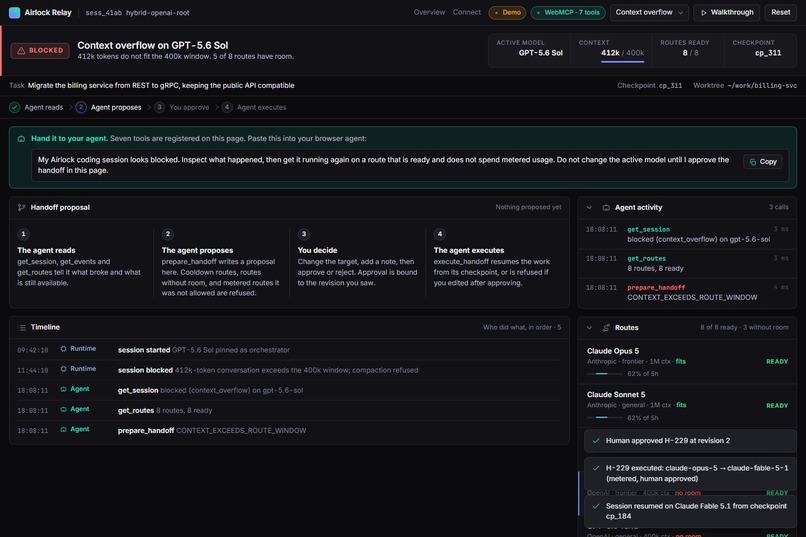
Task: Start the Walkthrough
Action: [x=727, y=12]
